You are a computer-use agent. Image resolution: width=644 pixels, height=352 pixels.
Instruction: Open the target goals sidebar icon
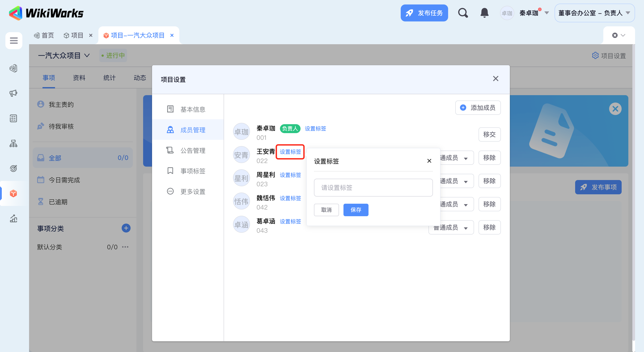click(13, 168)
